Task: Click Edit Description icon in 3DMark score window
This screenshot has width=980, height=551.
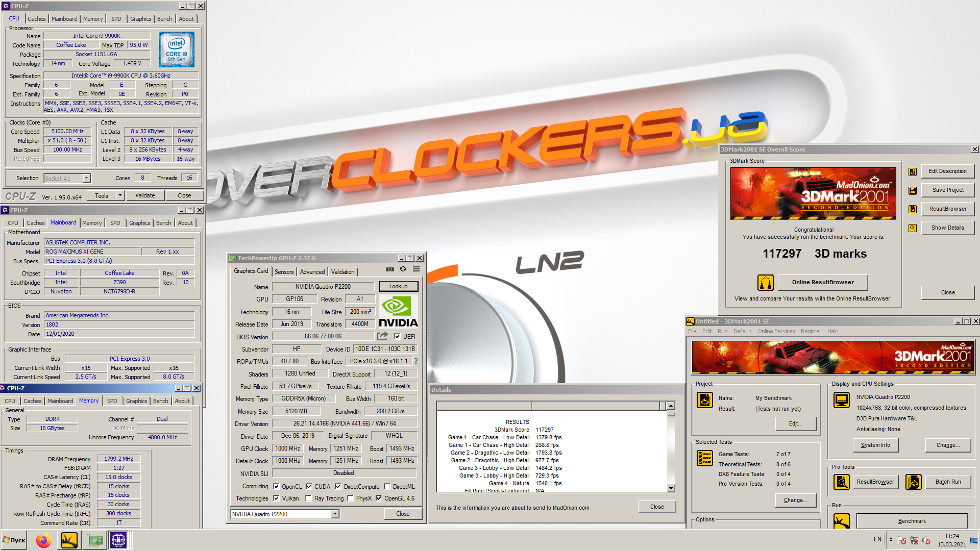Action: [x=913, y=172]
